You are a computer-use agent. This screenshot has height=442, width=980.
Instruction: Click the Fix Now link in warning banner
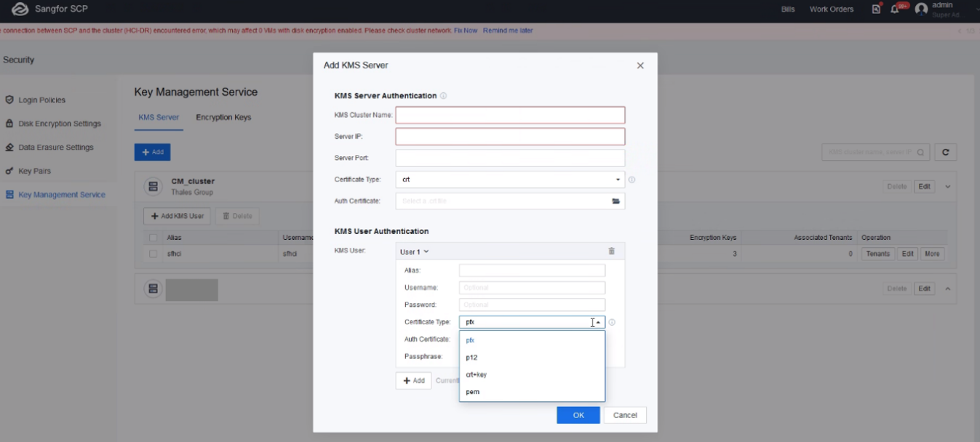click(466, 31)
